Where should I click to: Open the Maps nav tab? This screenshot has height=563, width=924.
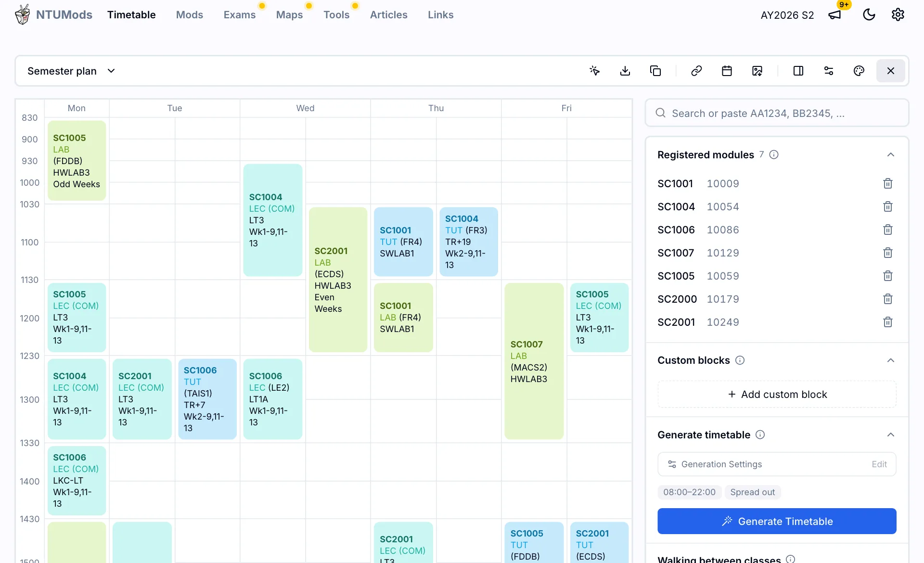(290, 15)
